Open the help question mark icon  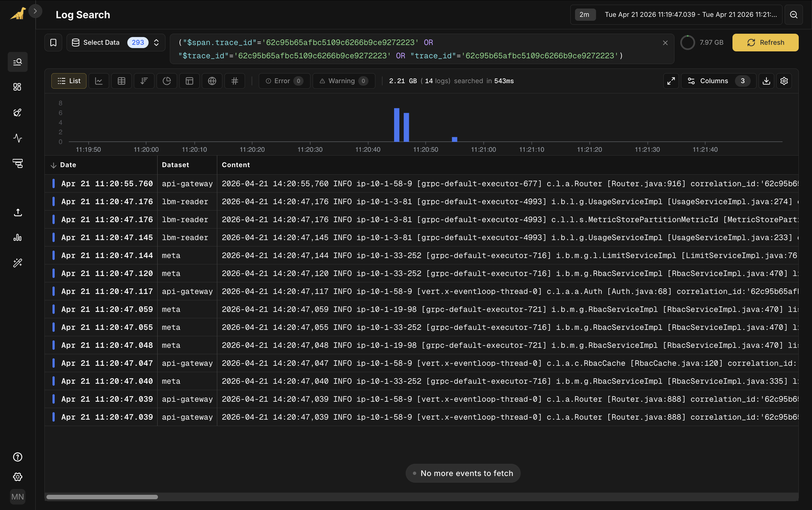(x=17, y=457)
